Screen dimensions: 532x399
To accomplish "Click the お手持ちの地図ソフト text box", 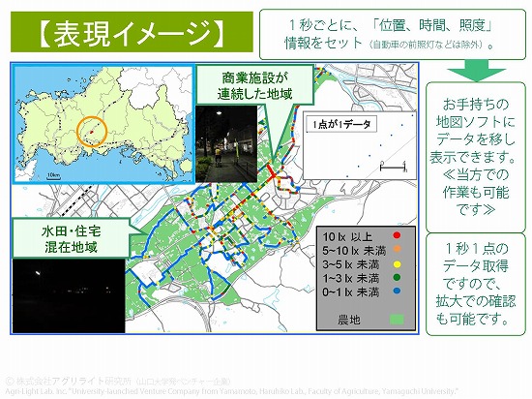I will 476,157.
